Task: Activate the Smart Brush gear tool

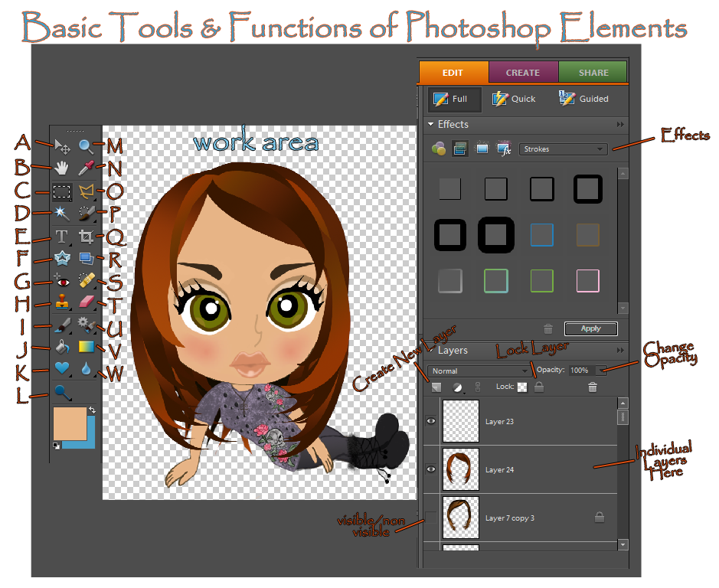Action: point(87,325)
